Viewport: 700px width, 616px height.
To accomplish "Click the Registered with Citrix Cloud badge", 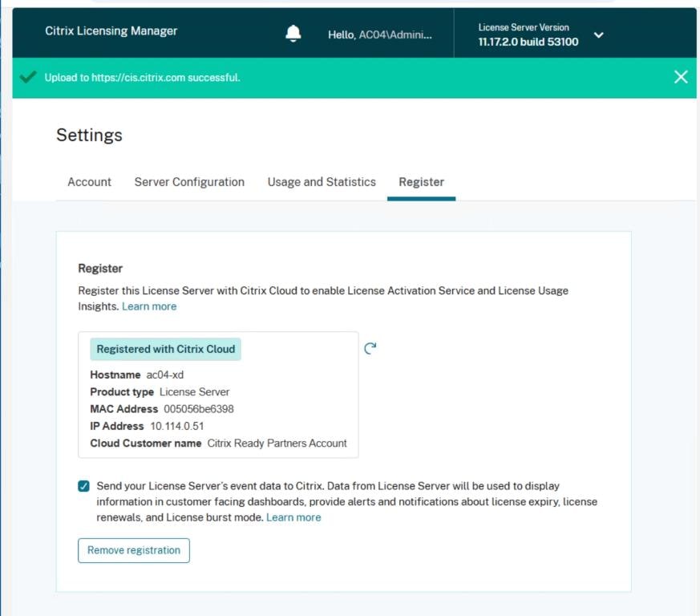I will pyautogui.click(x=166, y=349).
